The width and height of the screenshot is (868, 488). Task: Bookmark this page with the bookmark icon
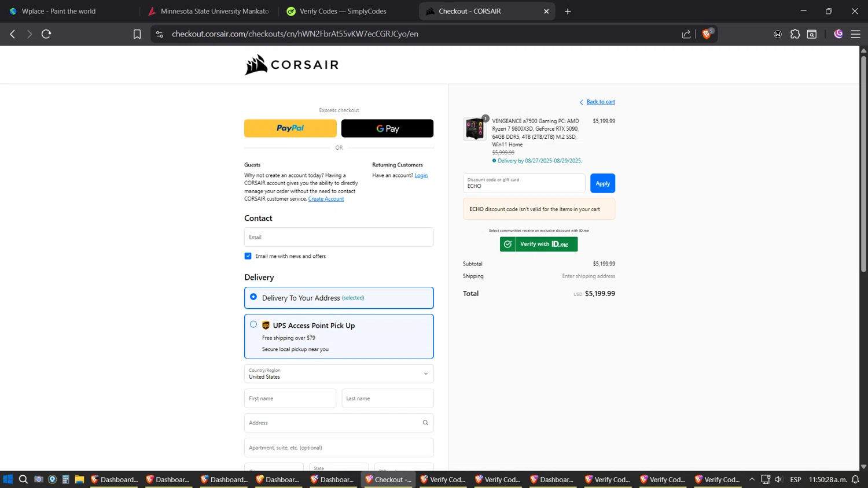[137, 34]
